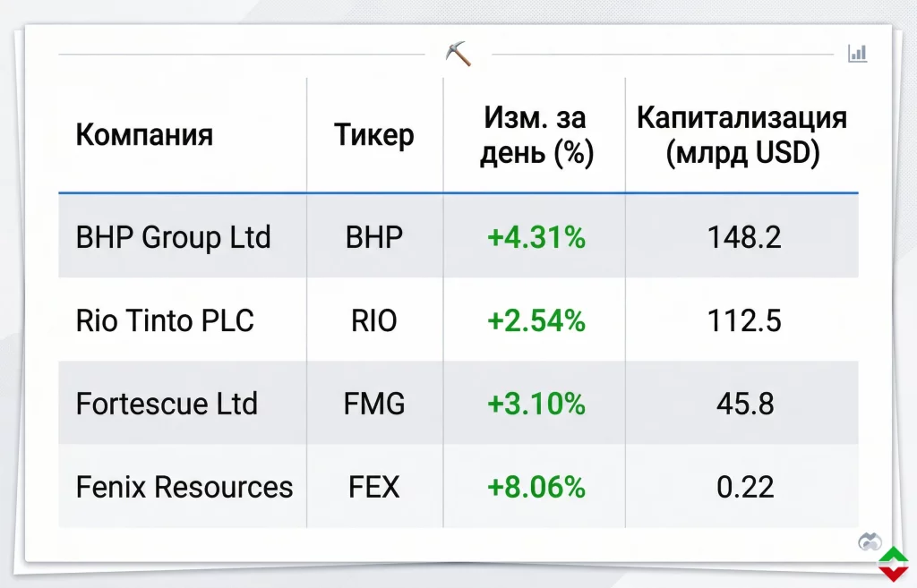Image resolution: width=917 pixels, height=588 pixels.
Task: Click the FMG ticker symbol
Action: tap(374, 404)
